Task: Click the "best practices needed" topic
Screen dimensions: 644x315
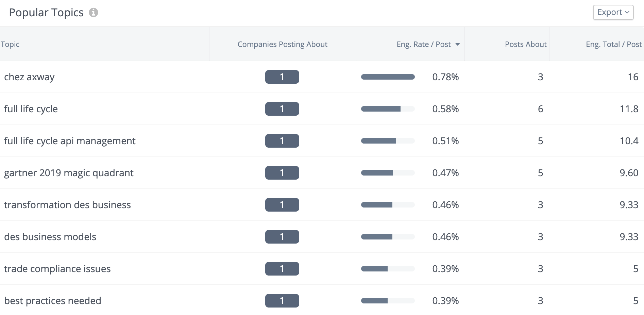Action: (52, 300)
